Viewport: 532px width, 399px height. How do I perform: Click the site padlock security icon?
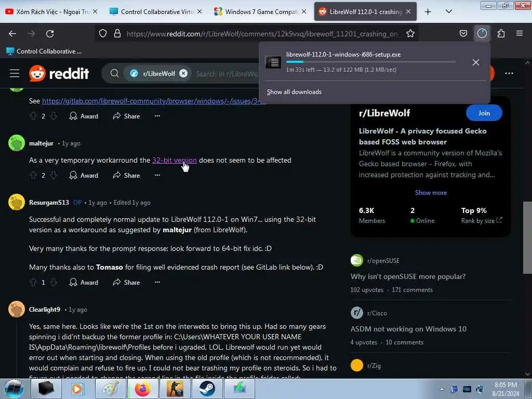pos(117,34)
